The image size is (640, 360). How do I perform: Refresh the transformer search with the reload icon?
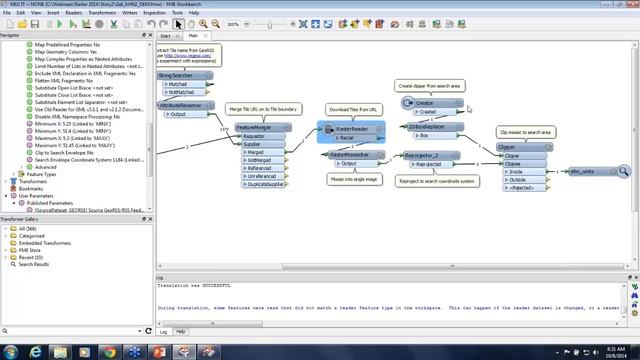(x=149, y=331)
